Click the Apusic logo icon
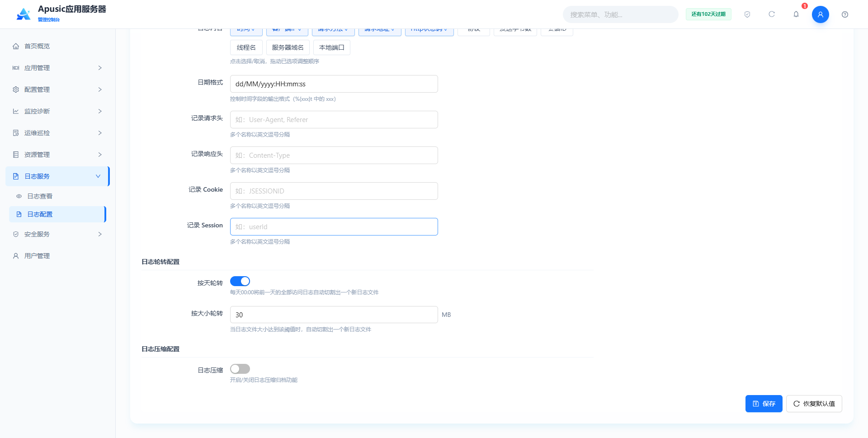 (24, 14)
